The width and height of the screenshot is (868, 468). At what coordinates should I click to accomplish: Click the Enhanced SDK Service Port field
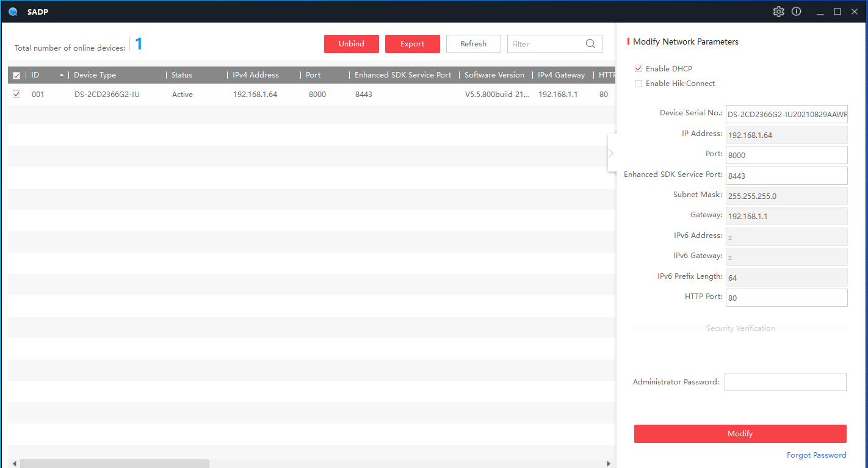[x=787, y=176]
